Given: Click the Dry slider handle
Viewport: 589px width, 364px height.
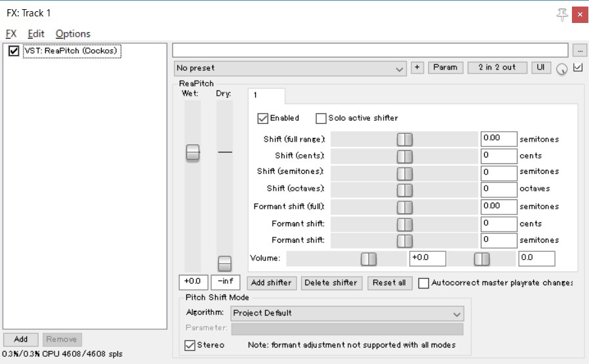Looking at the screenshot, I should [x=224, y=264].
